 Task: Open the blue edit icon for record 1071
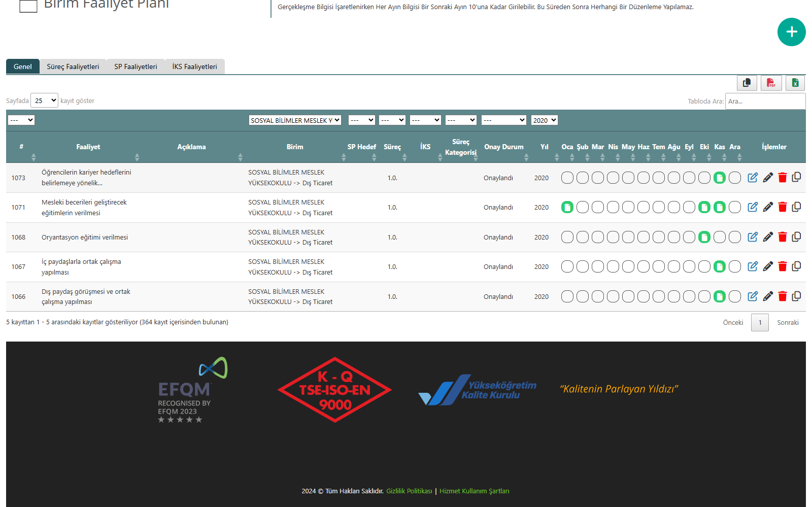coord(753,207)
